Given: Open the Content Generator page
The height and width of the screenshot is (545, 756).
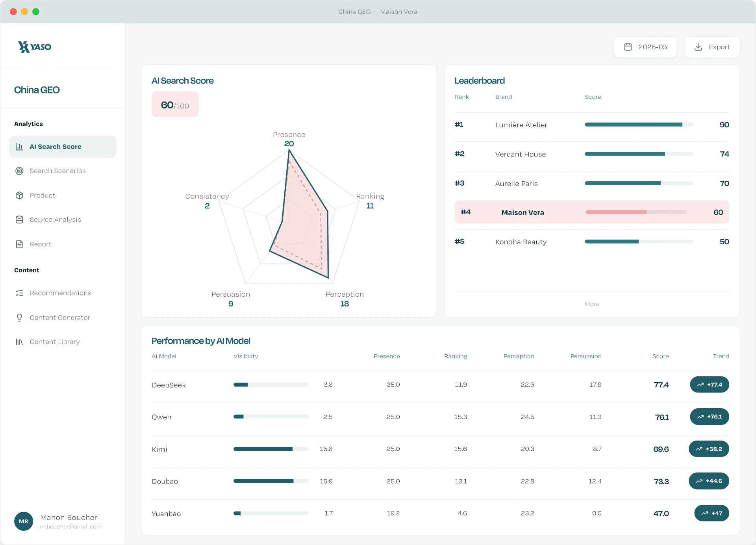Looking at the screenshot, I should pyautogui.click(x=63, y=318).
